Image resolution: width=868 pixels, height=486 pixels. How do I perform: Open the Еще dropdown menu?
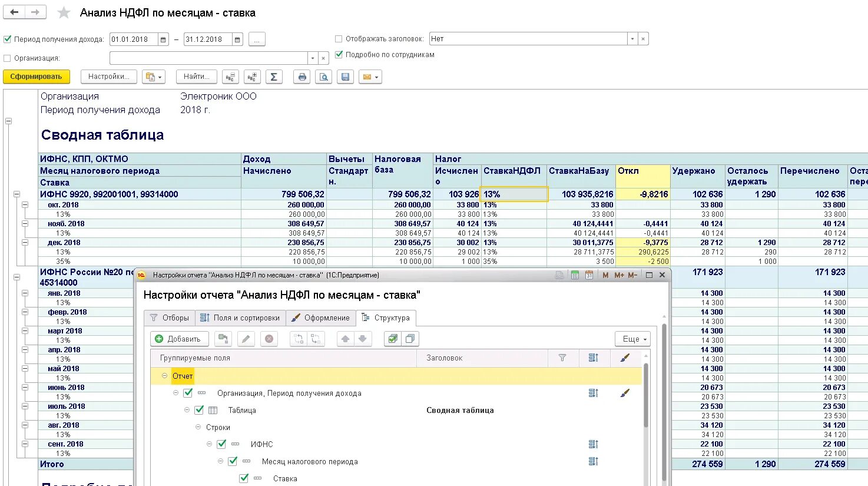coord(634,339)
